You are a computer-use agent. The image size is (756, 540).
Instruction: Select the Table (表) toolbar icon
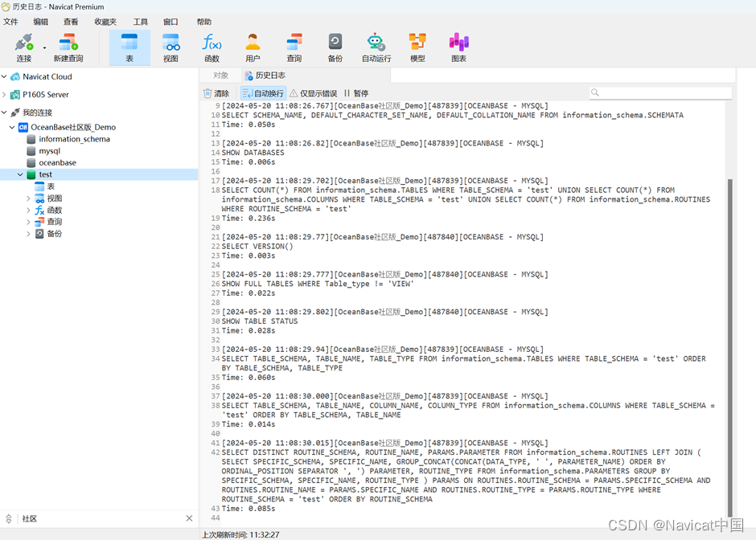coord(129,47)
